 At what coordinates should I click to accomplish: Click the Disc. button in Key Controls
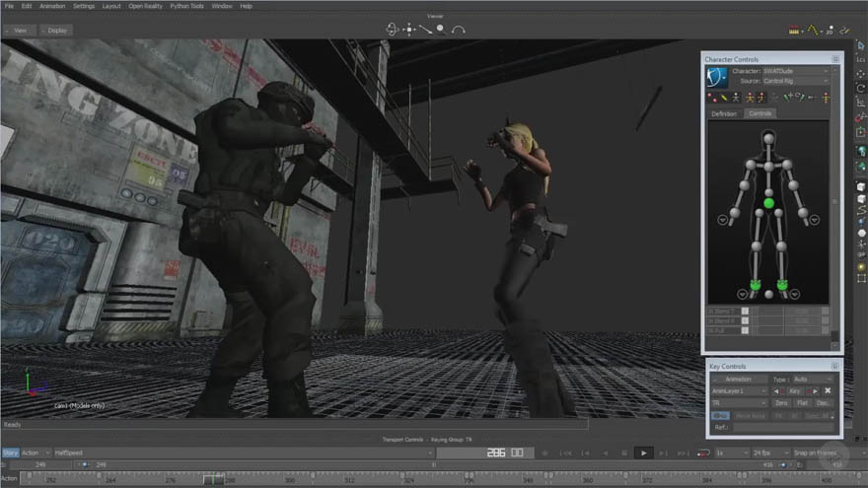coord(823,403)
